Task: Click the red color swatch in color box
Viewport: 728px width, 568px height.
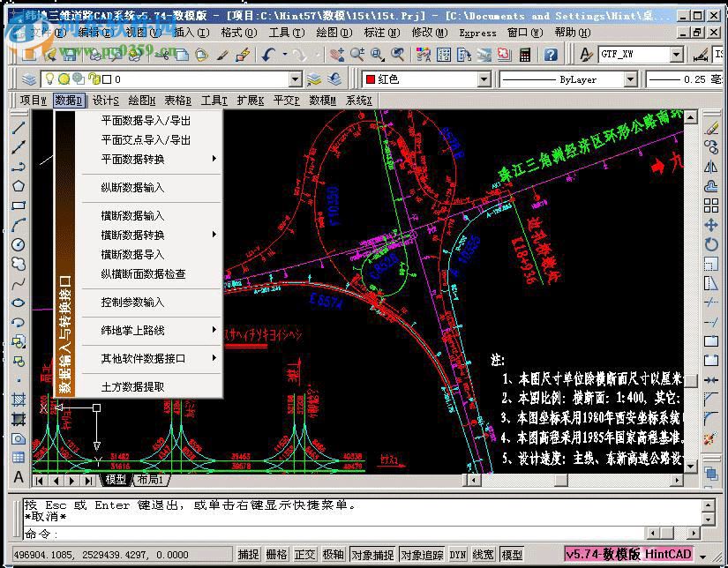Action: (371, 79)
